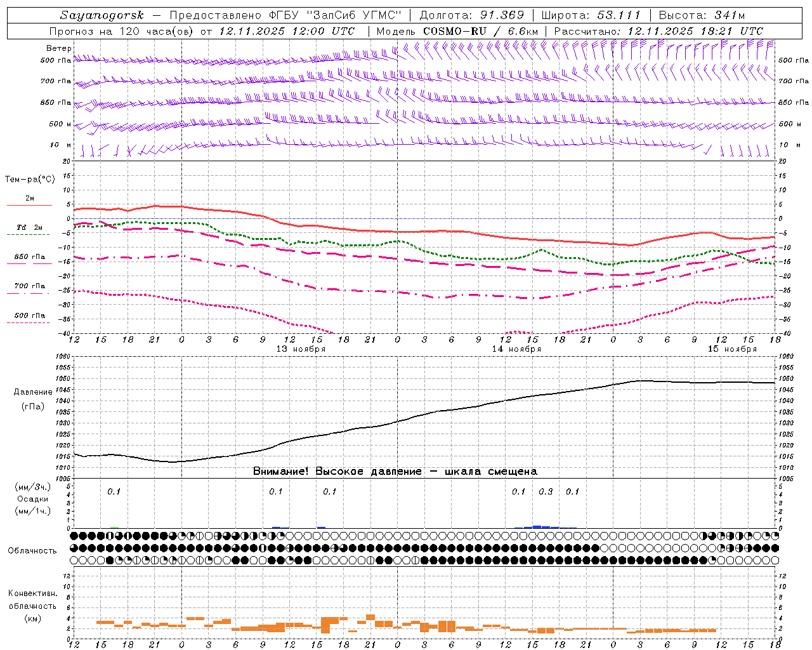Click the 'Конвективн.' convective cloud label

(32, 594)
